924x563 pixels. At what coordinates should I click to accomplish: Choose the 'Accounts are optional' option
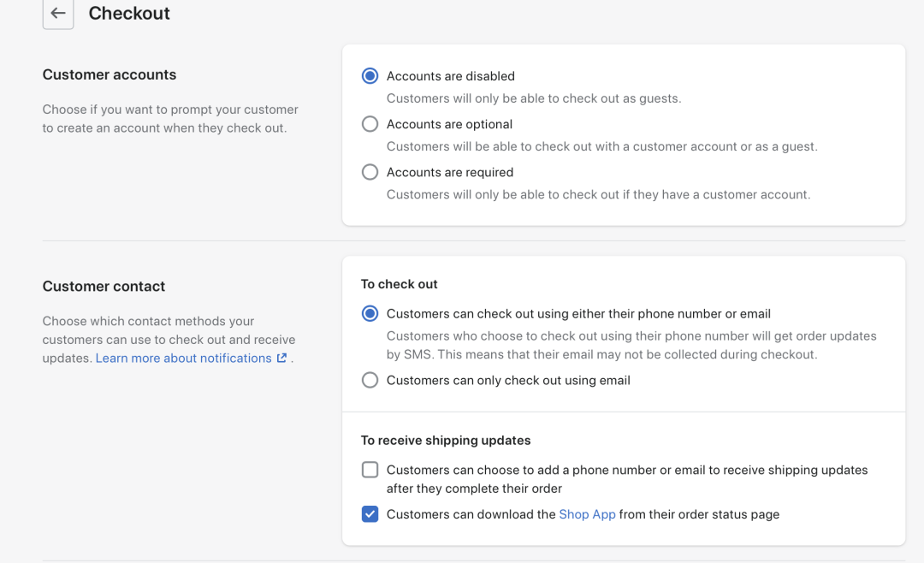[x=370, y=124]
